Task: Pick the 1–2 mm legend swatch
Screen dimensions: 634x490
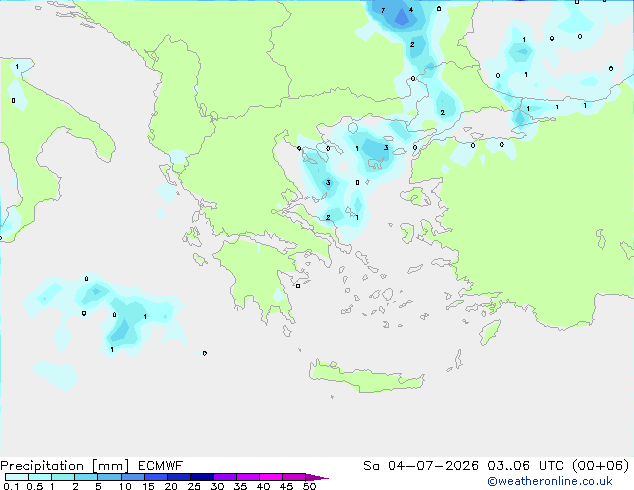Action: tap(63, 477)
